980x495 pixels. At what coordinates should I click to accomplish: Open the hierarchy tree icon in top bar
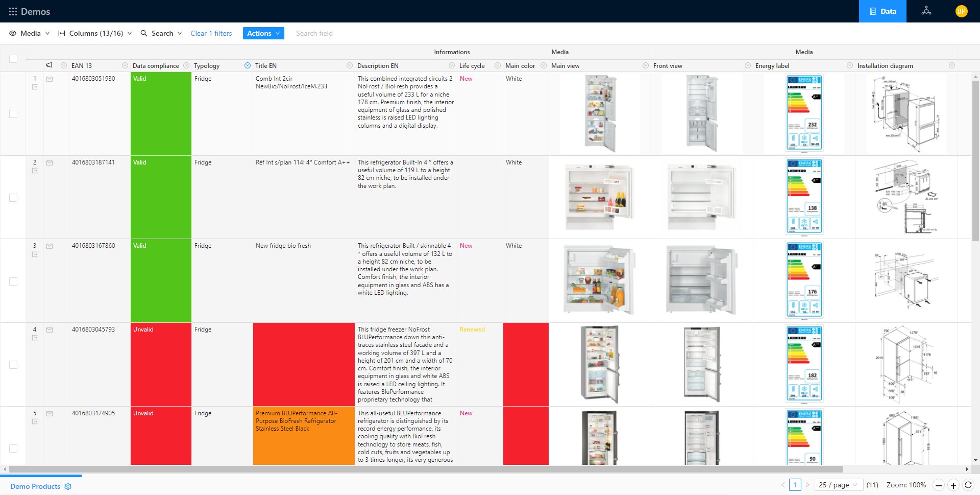point(926,11)
